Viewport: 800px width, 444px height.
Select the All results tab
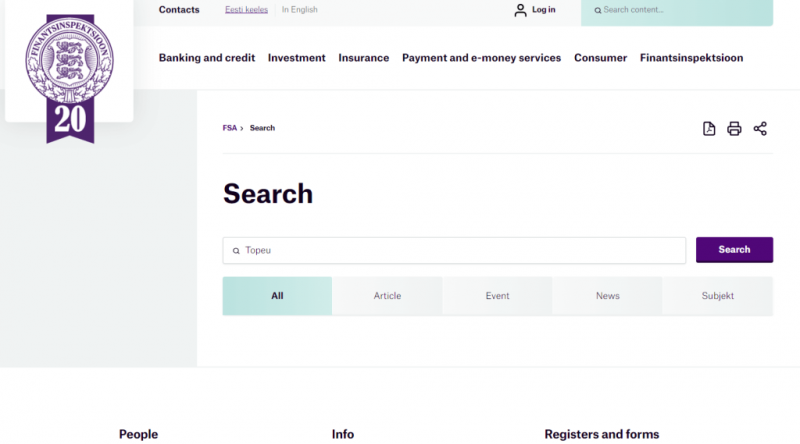click(277, 296)
